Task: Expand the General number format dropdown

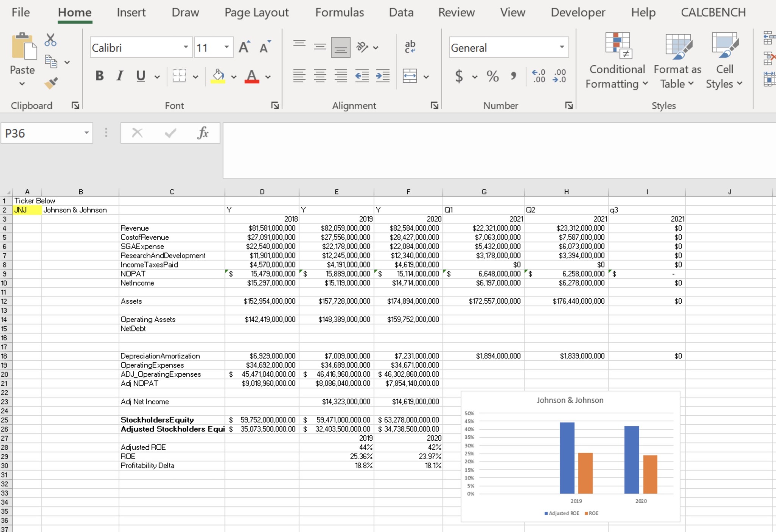Action: (x=562, y=47)
